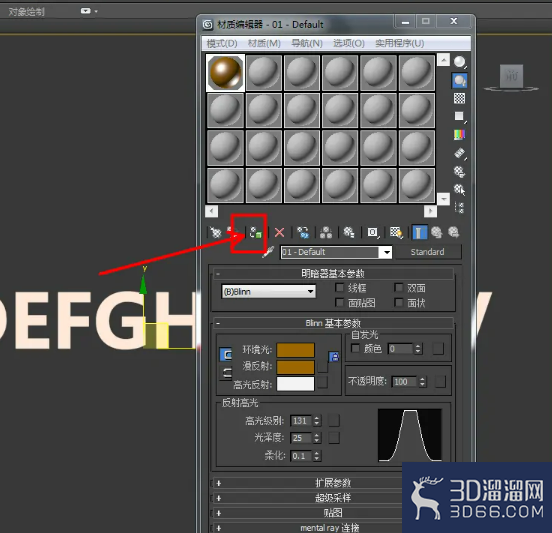The height and width of the screenshot is (533, 552).
Task: Collapse the Blinn 基本参数 rollout
Action: 333,323
